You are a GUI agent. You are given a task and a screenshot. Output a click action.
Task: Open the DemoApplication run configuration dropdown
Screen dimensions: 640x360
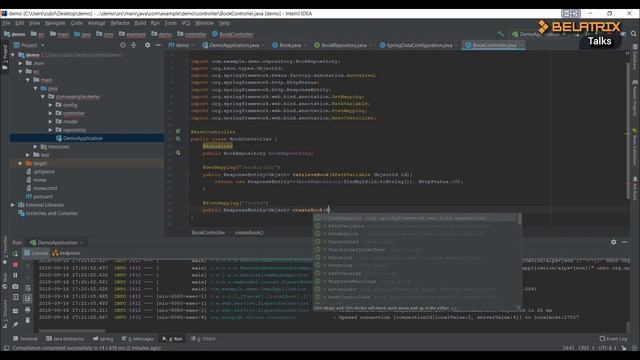tap(538, 34)
